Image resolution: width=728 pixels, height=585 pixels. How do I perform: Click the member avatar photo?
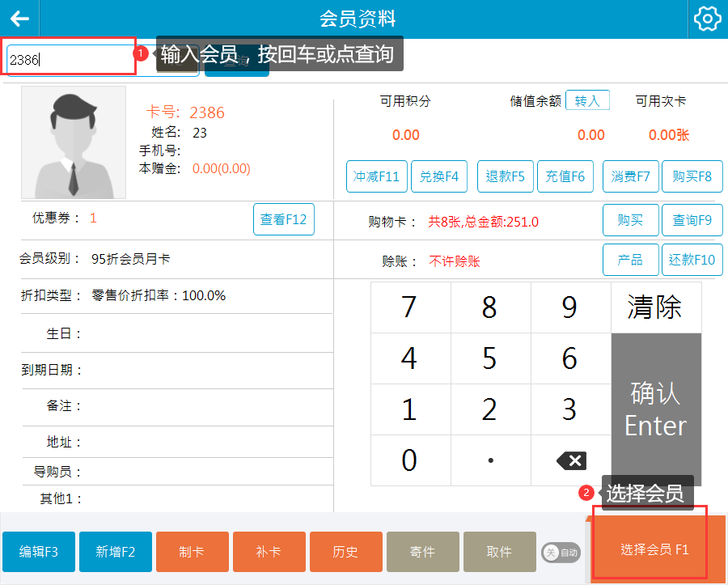[74, 142]
